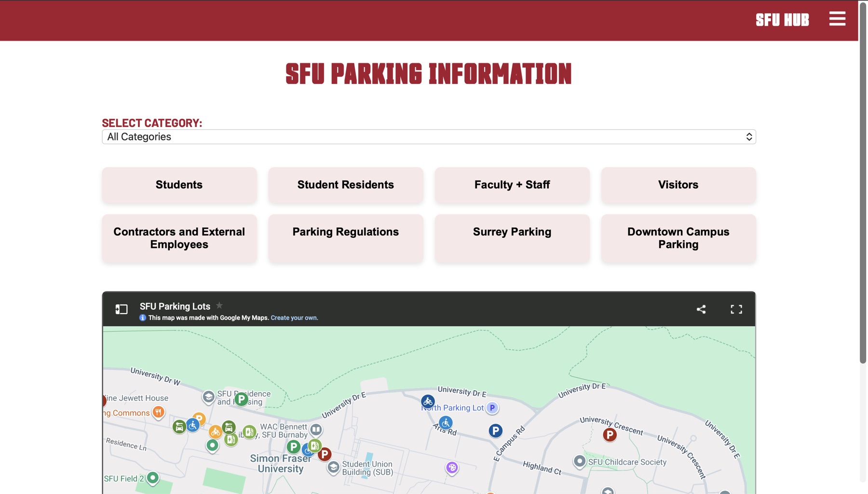Click the SFU Residence and Housing graduation marker
The image size is (868, 494).
coord(208,397)
